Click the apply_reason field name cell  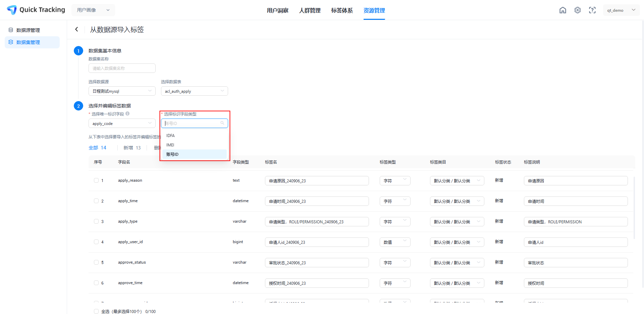(x=130, y=180)
